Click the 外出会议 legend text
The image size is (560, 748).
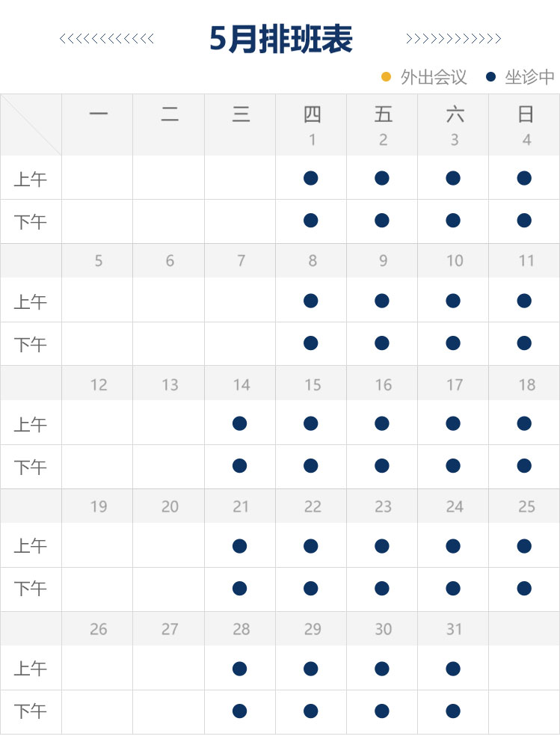click(x=434, y=77)
